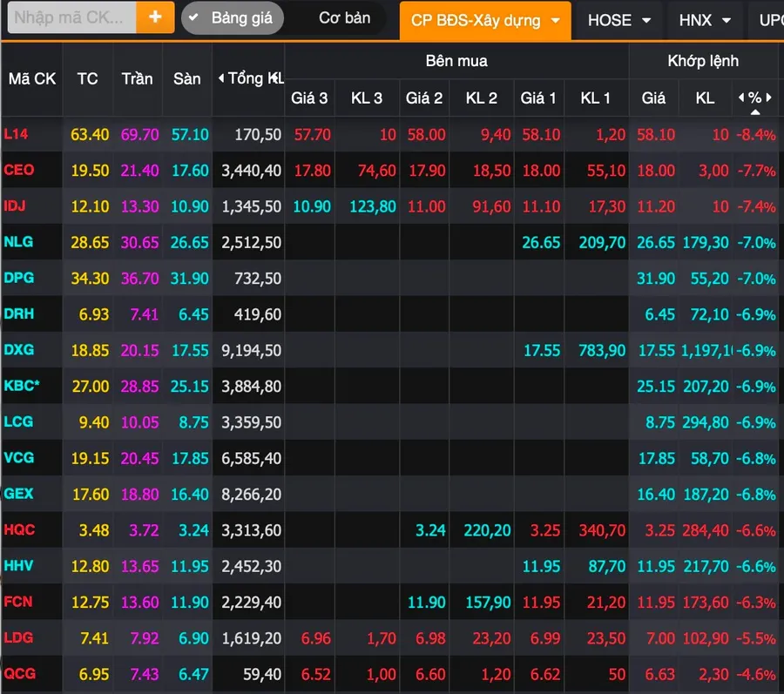Expand the HNX exchange dropdown

pyautogui.click(x=705, y=21)
